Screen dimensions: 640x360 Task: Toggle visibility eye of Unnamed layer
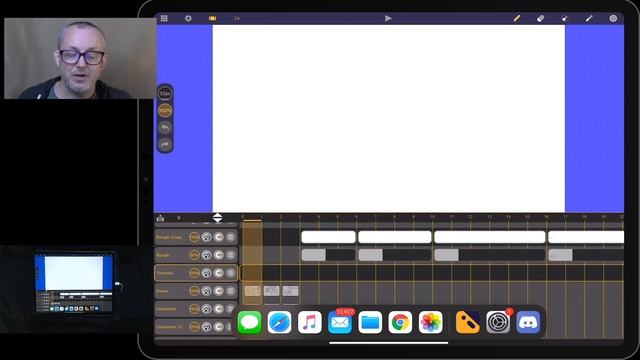(207, 309)
